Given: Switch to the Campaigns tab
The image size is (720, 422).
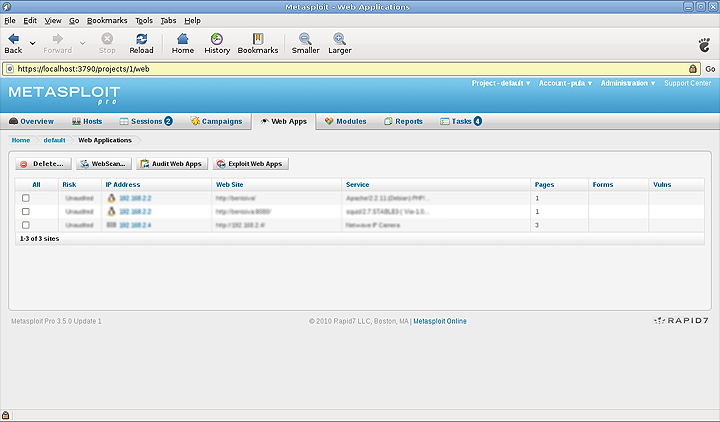Looking at the screenshot, I should coord(216,121).
